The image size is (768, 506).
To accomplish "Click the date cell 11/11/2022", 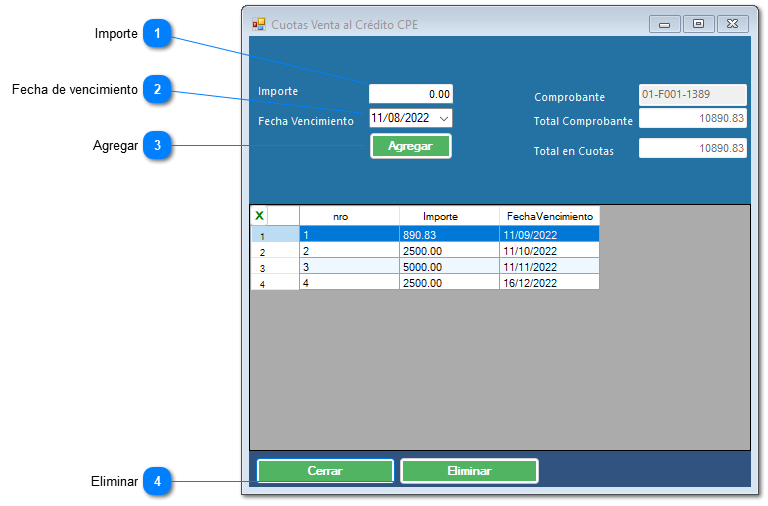I will (x=549, y=266).
